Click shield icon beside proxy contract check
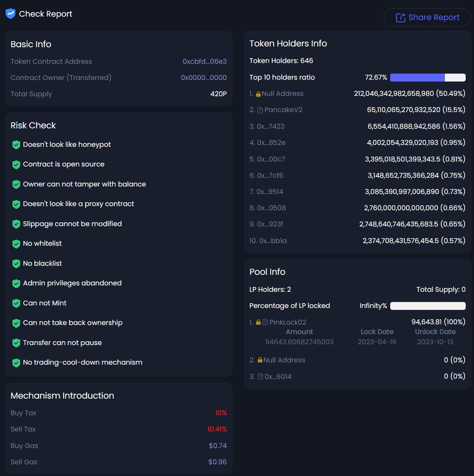Viewport: 474px width, 476px height. pyautogui.click(x=16, y=204)
